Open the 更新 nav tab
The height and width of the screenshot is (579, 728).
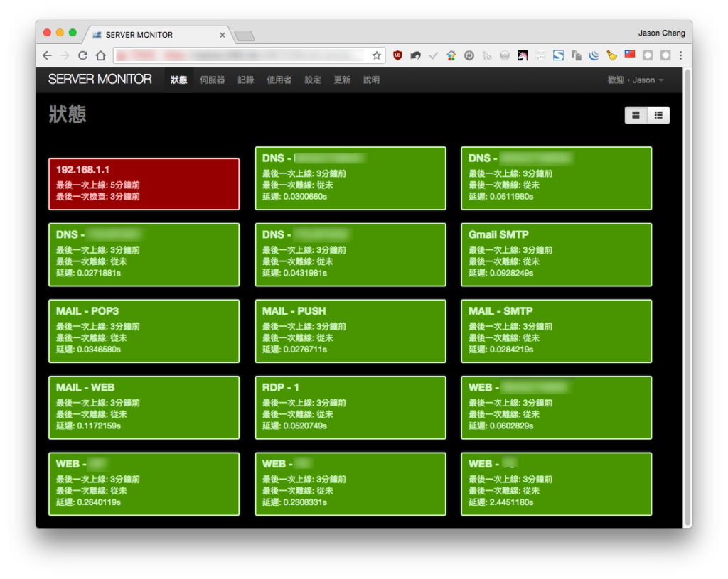(342, 80)
